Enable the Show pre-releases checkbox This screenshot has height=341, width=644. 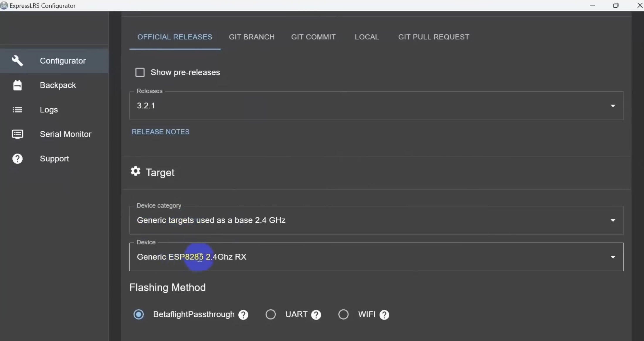point(140,72)
